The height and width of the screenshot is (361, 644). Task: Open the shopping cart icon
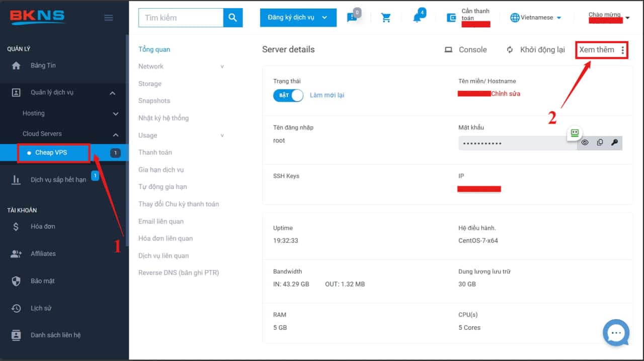(x=386, y=18)
